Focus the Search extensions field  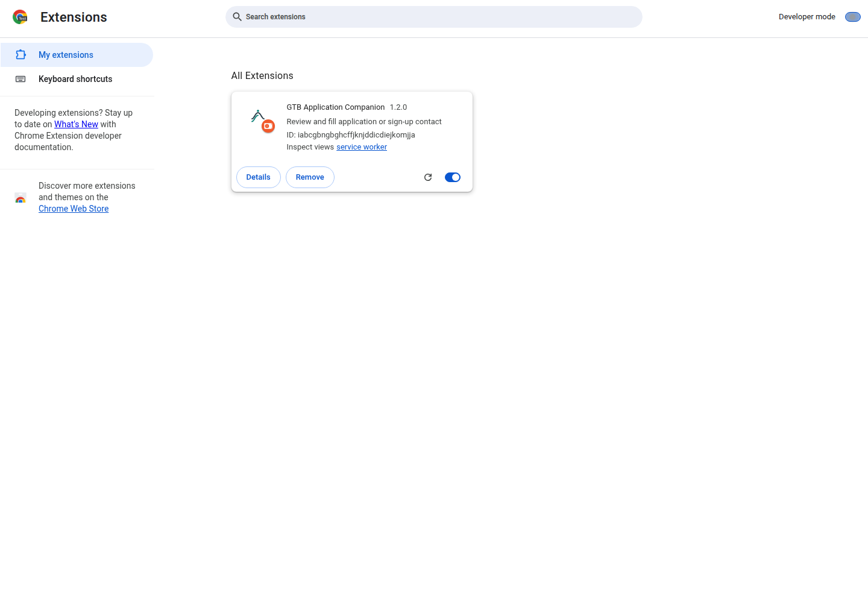click(434, 17)
